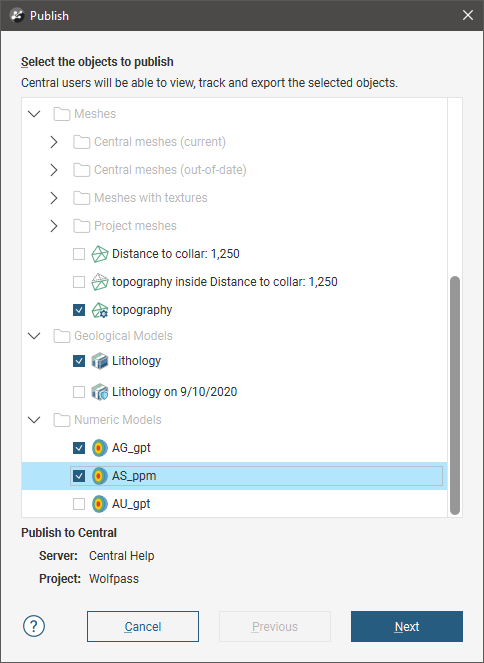Click the Lithology on 9/10/2020 model icon
The image size is (484, 663).
[100, 392]
